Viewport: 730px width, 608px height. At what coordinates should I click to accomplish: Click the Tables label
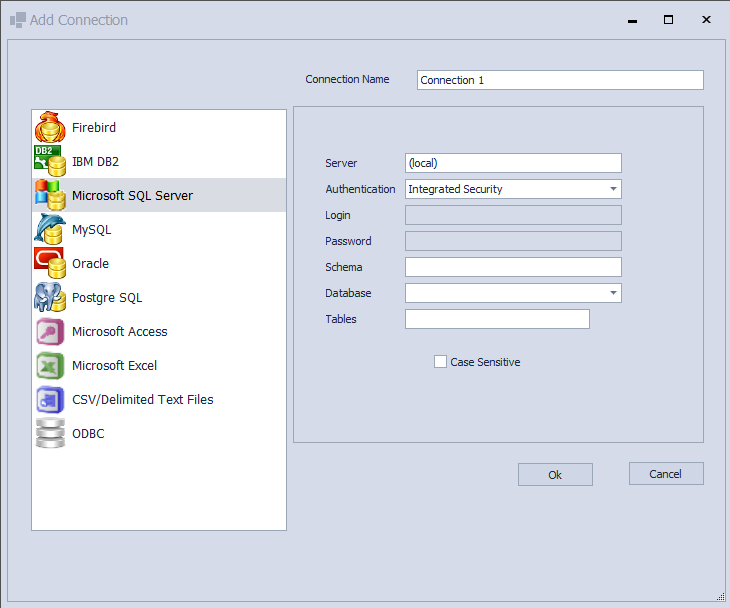tap(341, 319)
